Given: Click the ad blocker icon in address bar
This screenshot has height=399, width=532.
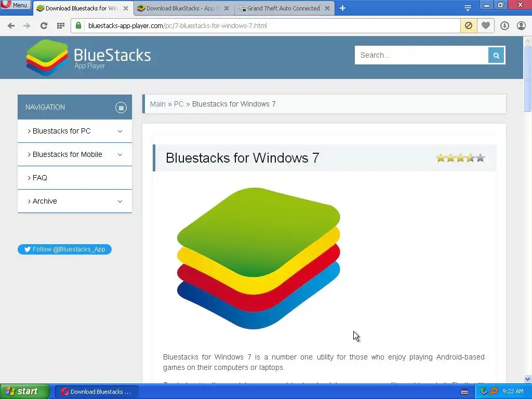Looking at the screenshot, I should click(x=469, y=26).
